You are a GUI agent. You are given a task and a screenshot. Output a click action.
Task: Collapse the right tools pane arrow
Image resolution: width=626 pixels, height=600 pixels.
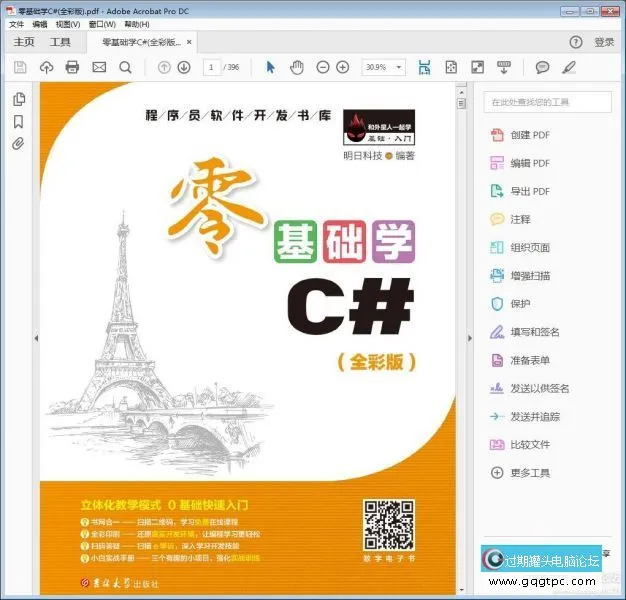pyautogui.click(x=470, y=338)
